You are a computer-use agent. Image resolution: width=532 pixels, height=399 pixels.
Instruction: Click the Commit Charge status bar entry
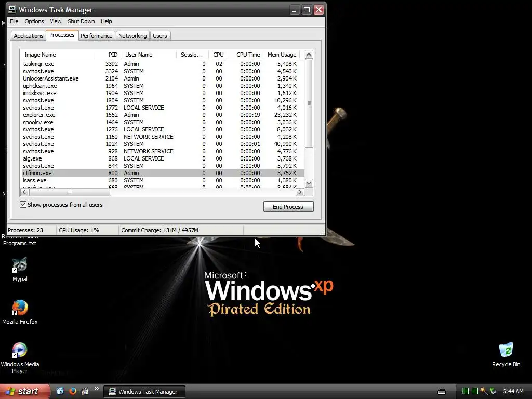pos(181,230)
